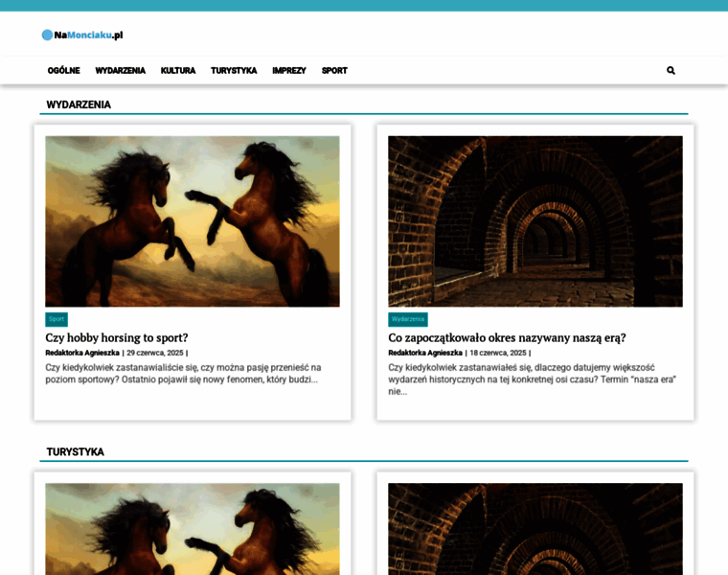
Task: Open the IMPREZY menu item
Action: click(x=289, y=71)
